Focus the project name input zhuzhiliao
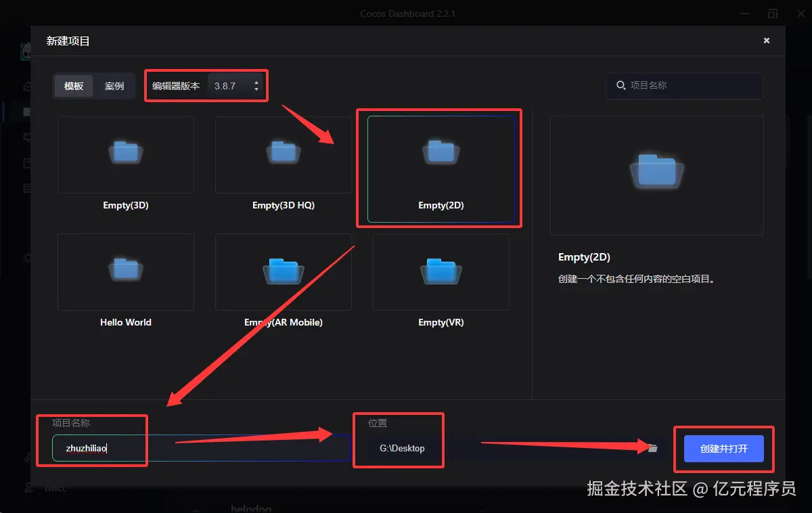812x513 pixels. [x=202, y=448]
